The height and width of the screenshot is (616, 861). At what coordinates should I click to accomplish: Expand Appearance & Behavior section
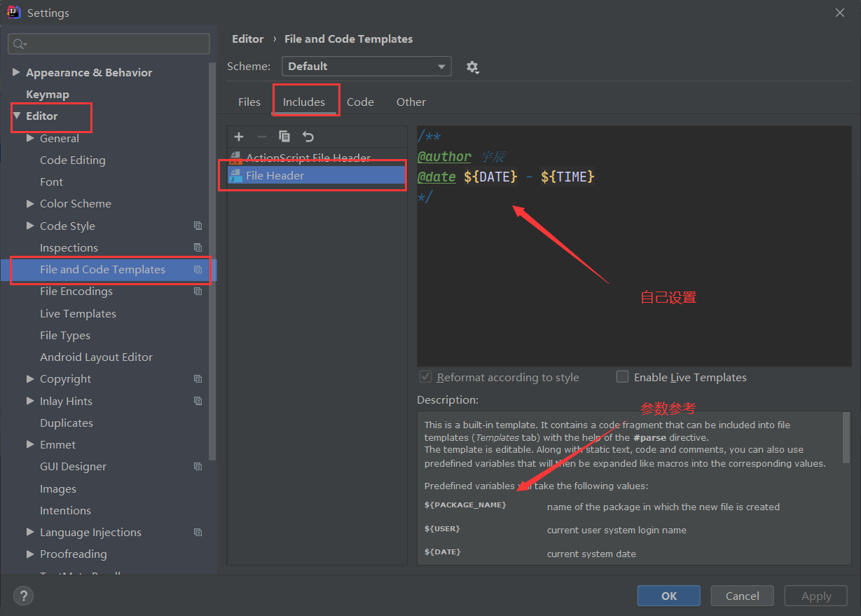pyautogui.click(x=17, y=72)
